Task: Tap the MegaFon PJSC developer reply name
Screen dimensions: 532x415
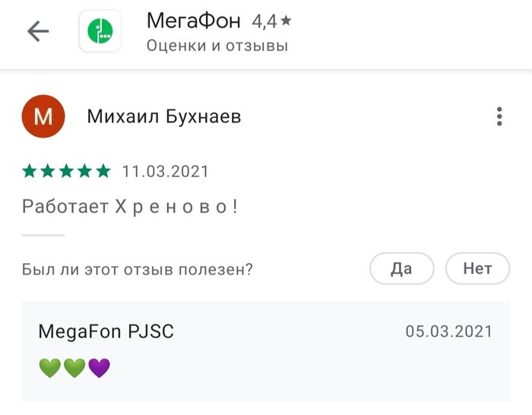Action: (106, 331)
